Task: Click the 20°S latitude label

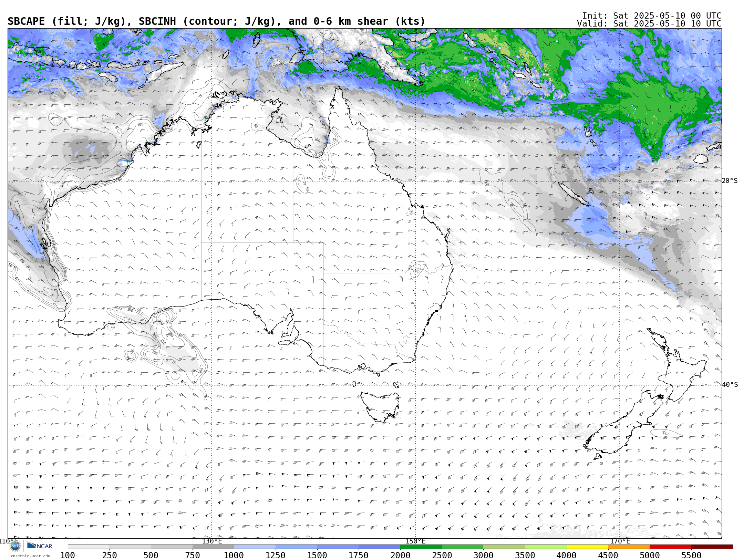Action: (730, 181)
